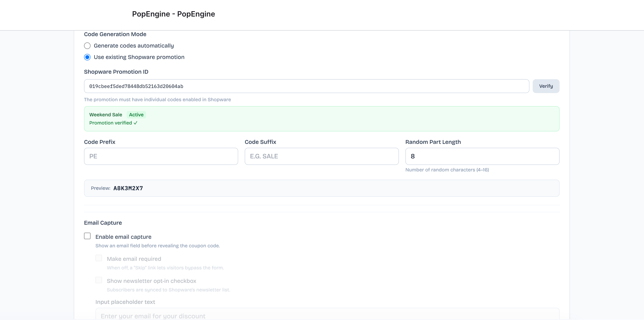Click the Random Part Length field

pyautogui.click(x=482, y=156)
